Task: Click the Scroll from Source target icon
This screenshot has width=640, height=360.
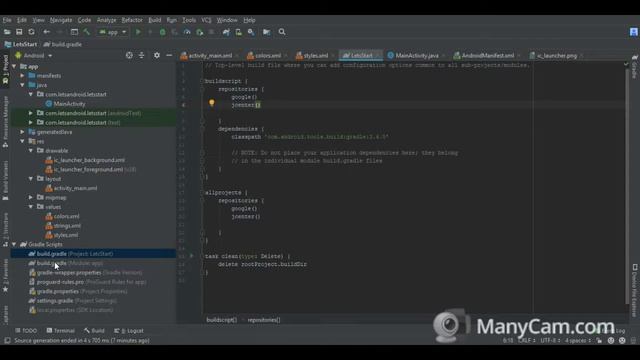Action: pyautogui.click(x=129, y=55)
